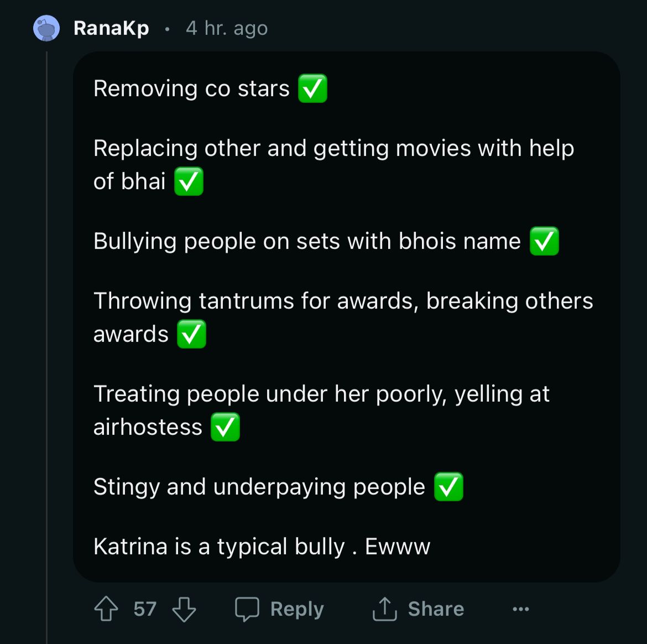Collapse the comment via the thread line

tap(47, 332)
